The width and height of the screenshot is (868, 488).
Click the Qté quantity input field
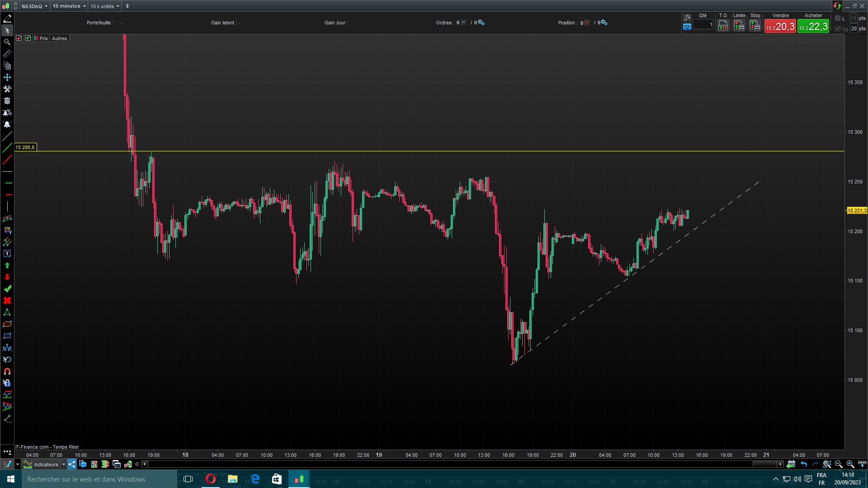[x=703, y=24]
